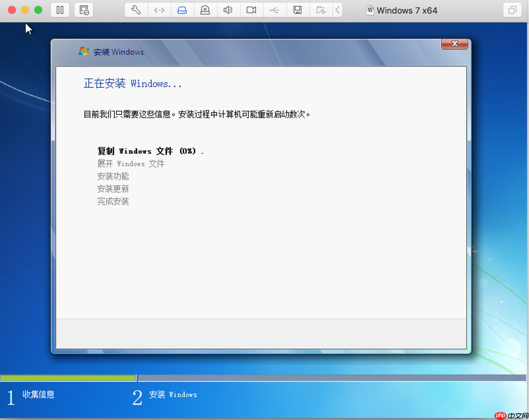The image size is (529, 420).
Task: Click the full screen switch icon on the right
Action: click(x=512, y=9)
